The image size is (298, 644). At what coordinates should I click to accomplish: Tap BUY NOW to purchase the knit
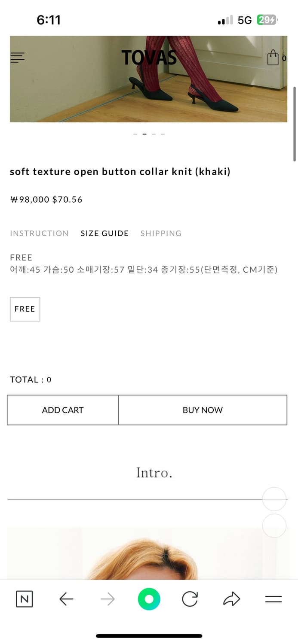pos(203,410)
